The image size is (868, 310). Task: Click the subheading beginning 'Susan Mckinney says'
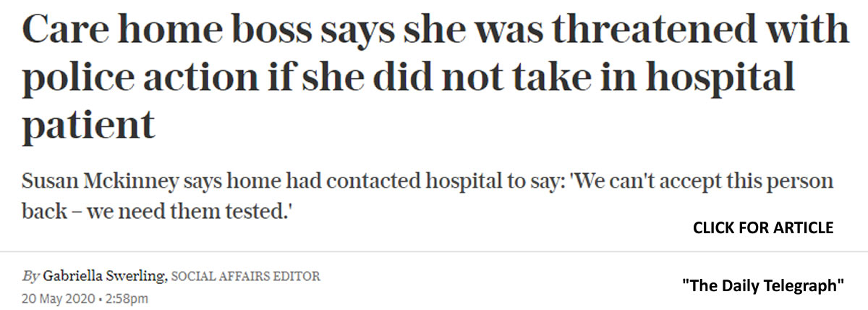(427, 197)
